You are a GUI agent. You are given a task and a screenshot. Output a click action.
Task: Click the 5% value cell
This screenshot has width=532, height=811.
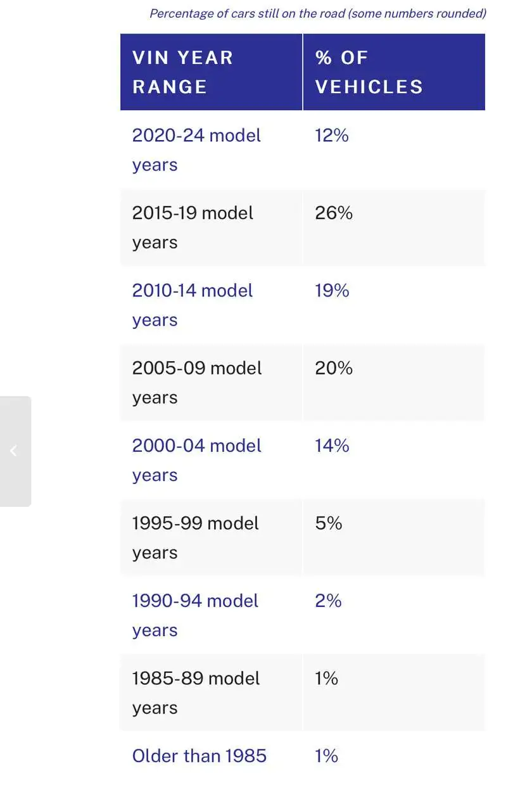point(328,523)
